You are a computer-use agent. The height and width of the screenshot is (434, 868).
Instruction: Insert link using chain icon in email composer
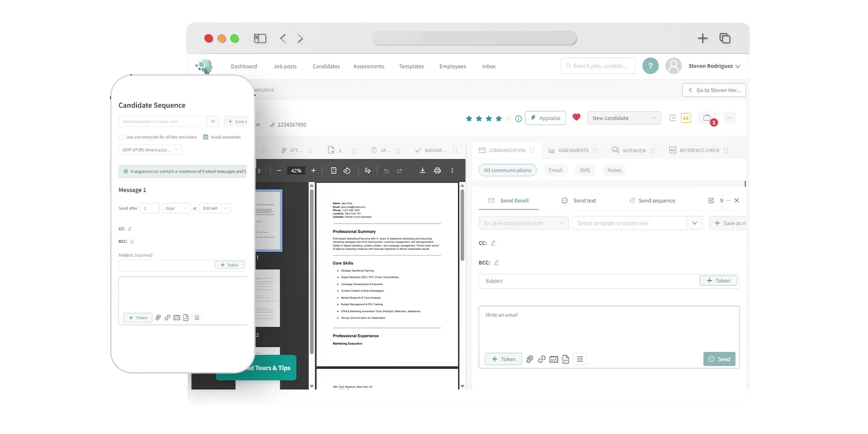tap(542, 359)
